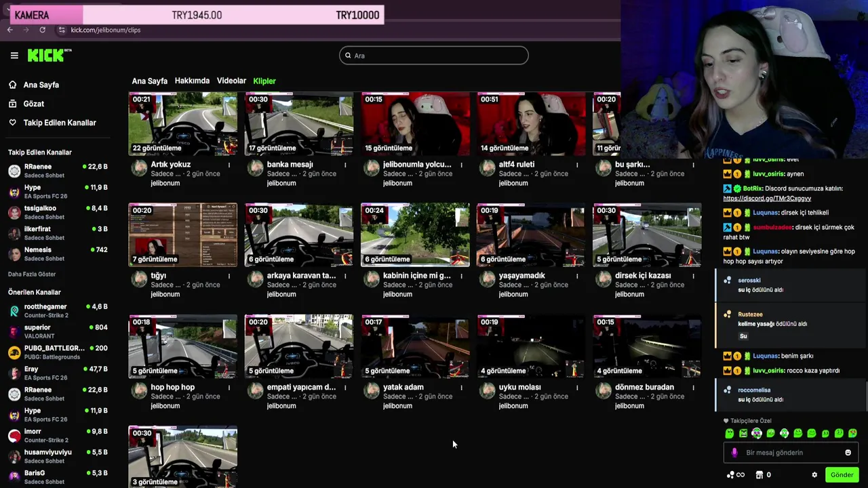868x488 pixels.
Task: Reload the page with the refresh icon
Action: click(42, 30)
